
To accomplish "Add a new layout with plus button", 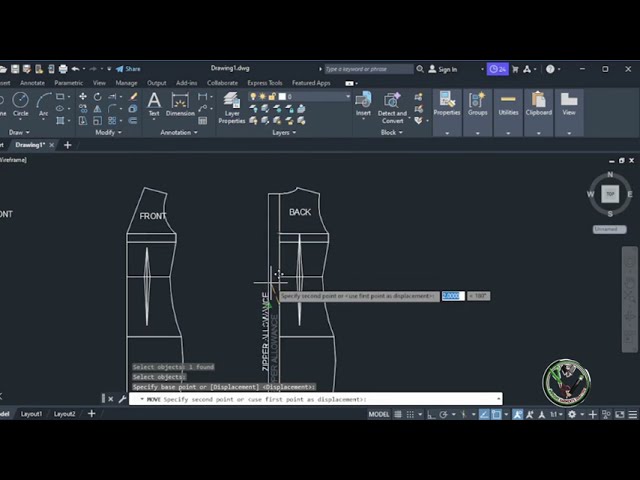I will coord(91,414).
